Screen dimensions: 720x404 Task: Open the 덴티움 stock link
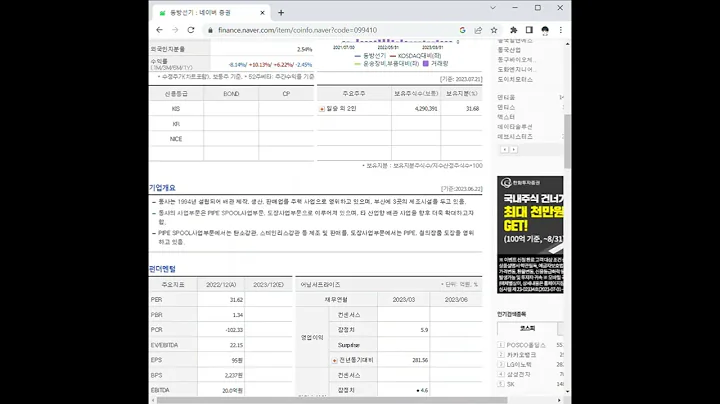(x=506, y=97)
